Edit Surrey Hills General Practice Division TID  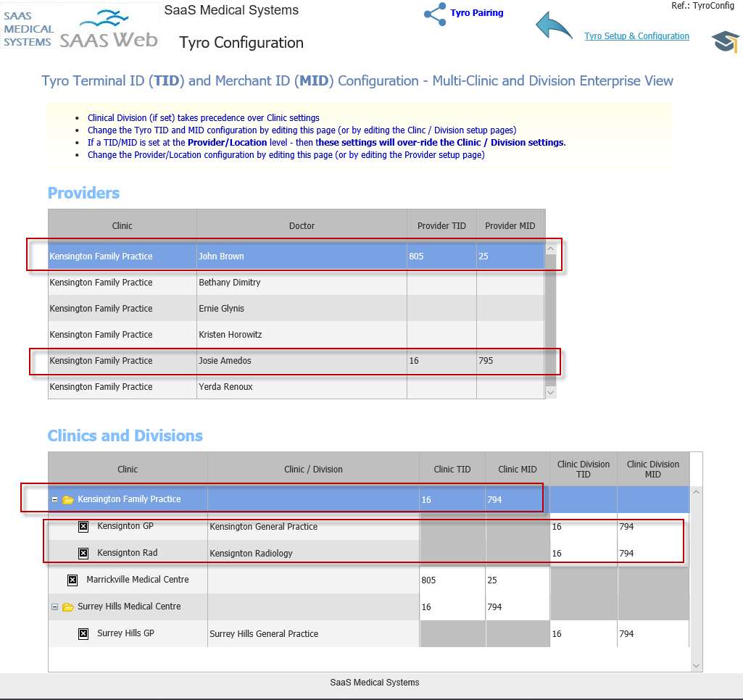(584, 633)
